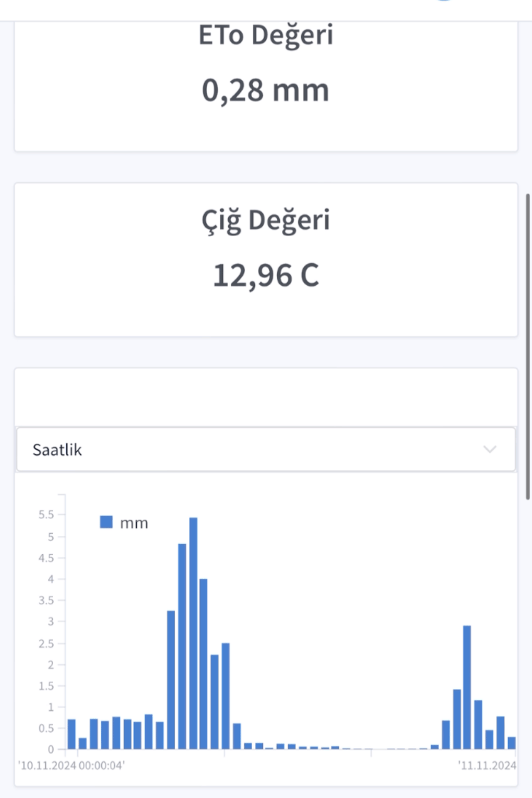Click the 5.5 label on the y-axis

(x=46, y=514)
